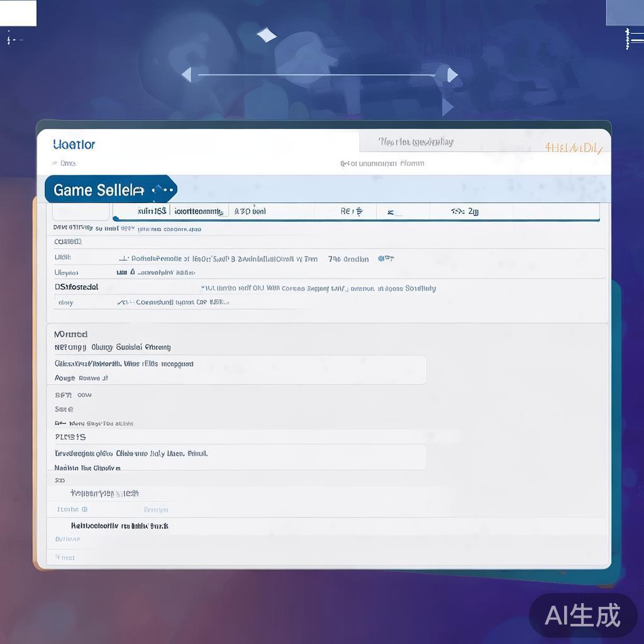Click the diamond icon above the slider
The image size is (644, 644).
[267, 35]
